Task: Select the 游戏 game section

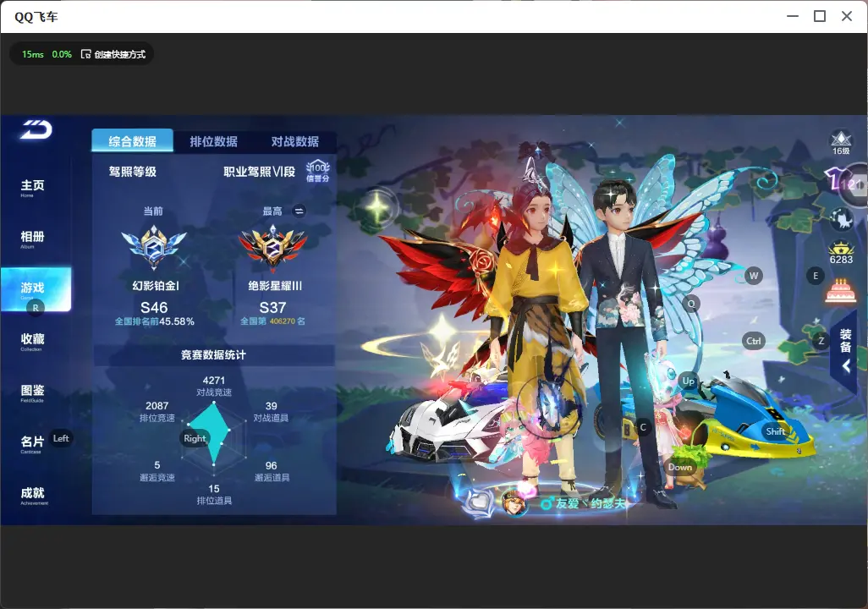Action: point(36,289)
